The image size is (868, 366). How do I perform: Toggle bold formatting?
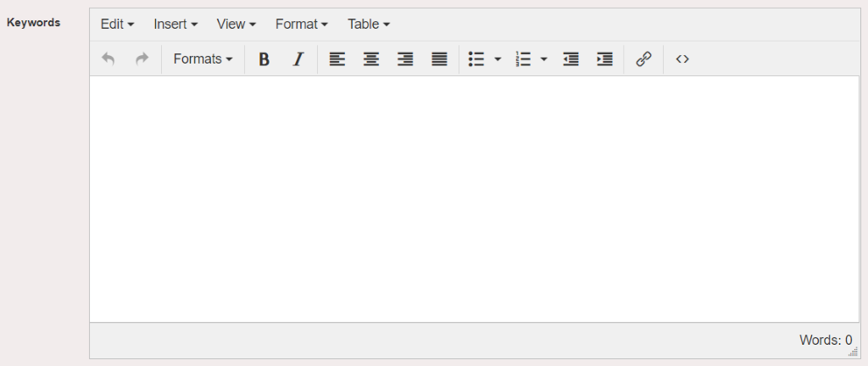264,59
